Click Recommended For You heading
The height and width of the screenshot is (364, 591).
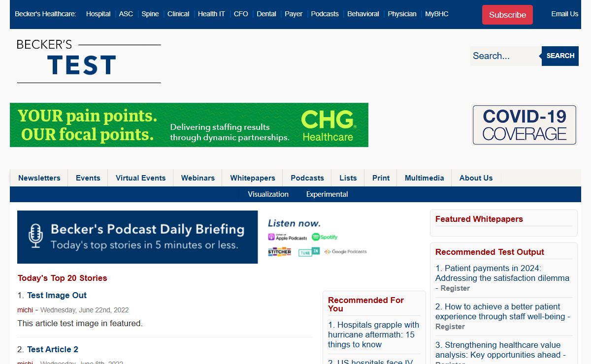(x=366, y=304)
